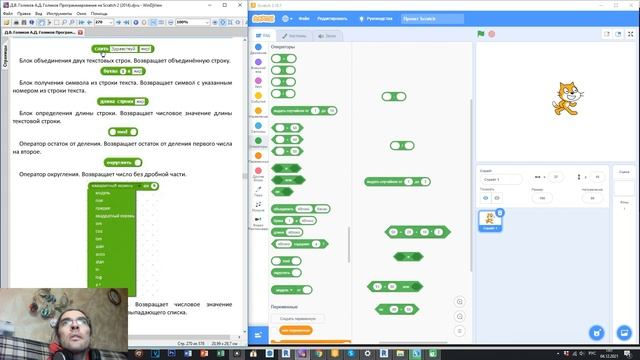Viewport: 640px width, 360px height.
Task: Click the Scratch logo in the menu bar
Action: click(x=263, y=19)
